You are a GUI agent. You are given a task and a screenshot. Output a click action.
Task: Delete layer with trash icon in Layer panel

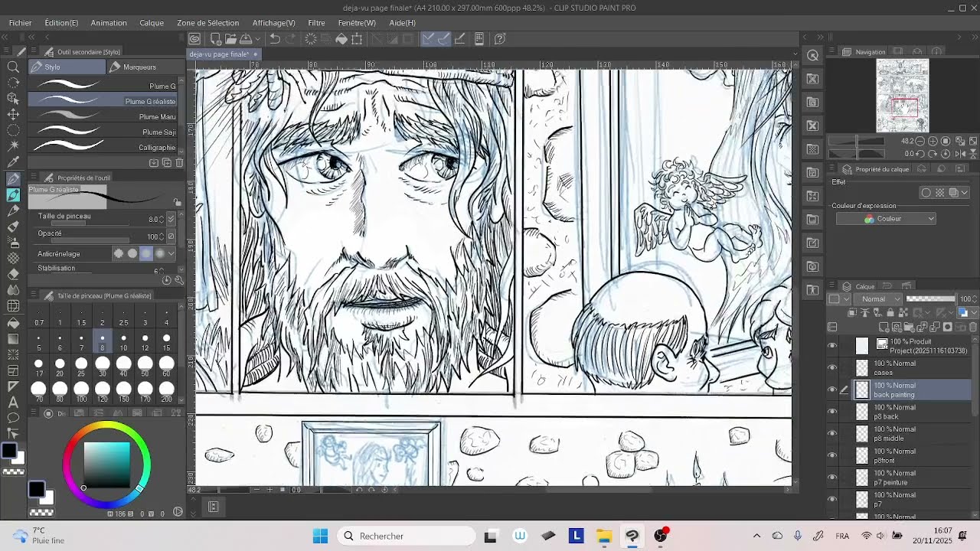(973, 327)
